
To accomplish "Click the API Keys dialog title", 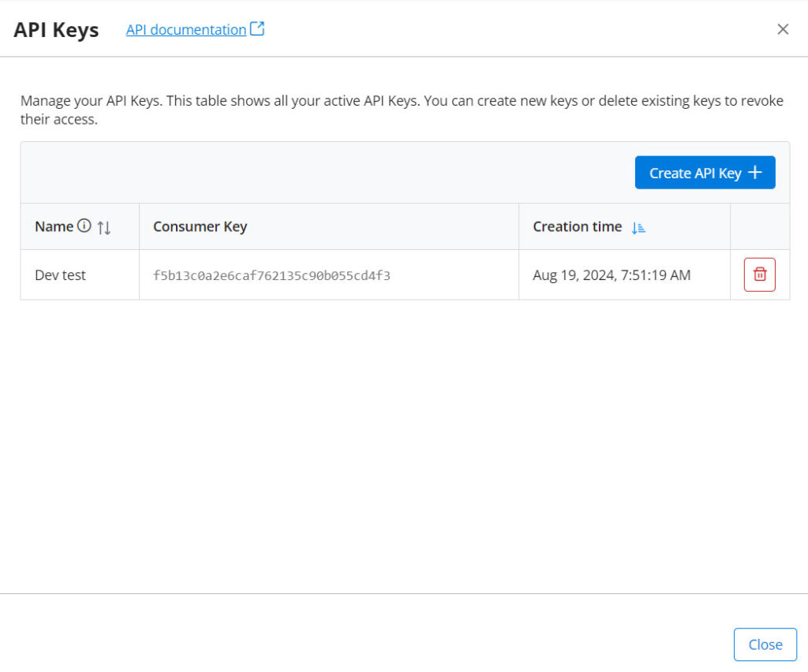I will 55,30.
